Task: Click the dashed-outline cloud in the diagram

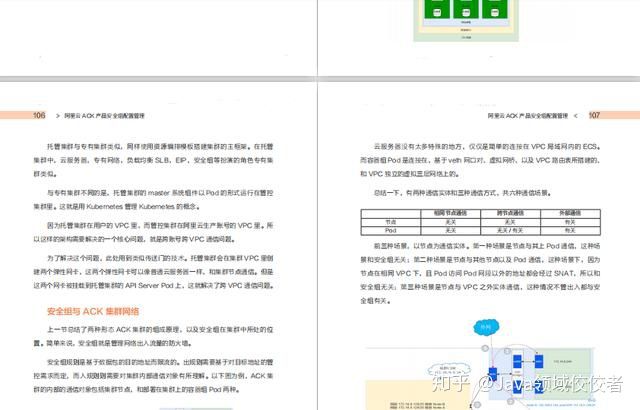Action: pyautogui.click(x=449, y=370)
